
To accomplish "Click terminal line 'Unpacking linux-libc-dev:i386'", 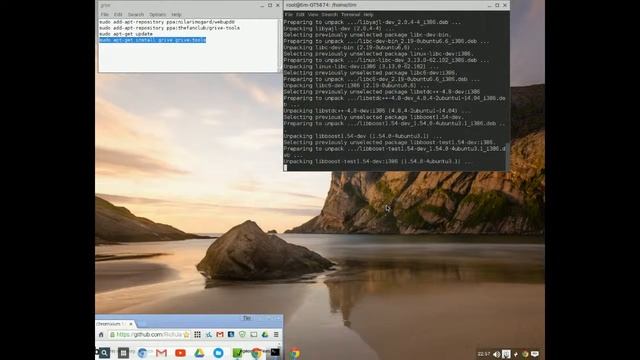I will (361, 67).
